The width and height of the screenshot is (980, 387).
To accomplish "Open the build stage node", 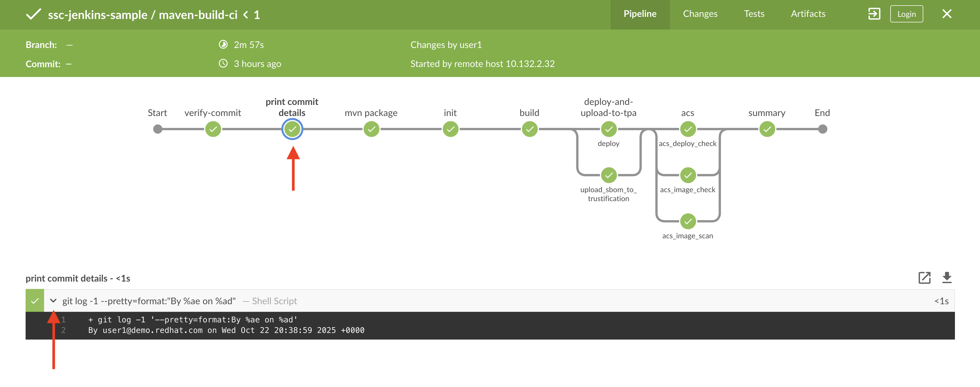I will point(530,129).
